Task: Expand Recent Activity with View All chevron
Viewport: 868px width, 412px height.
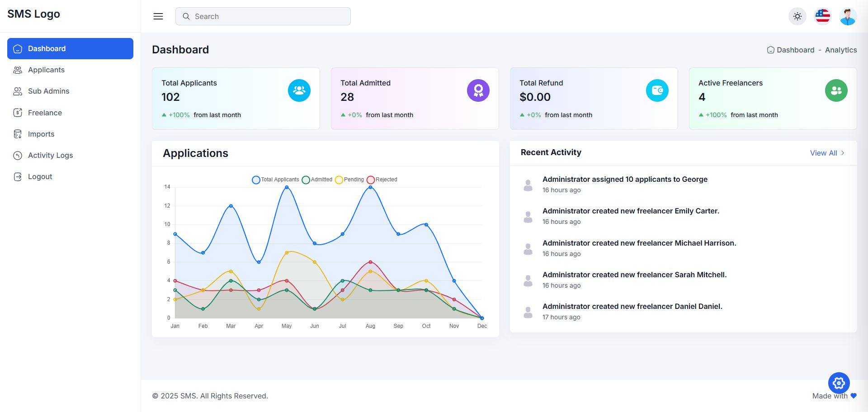Action: click(843, 153)
